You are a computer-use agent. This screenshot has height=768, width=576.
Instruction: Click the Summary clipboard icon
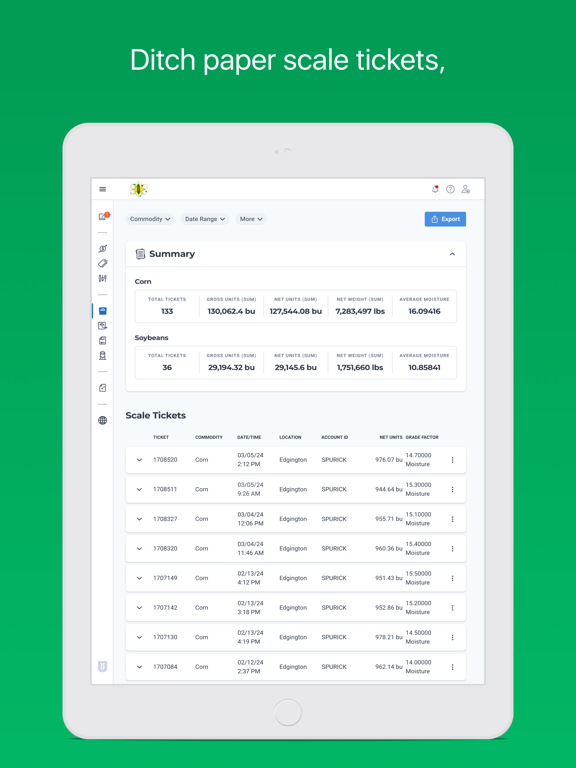point(140,254)
